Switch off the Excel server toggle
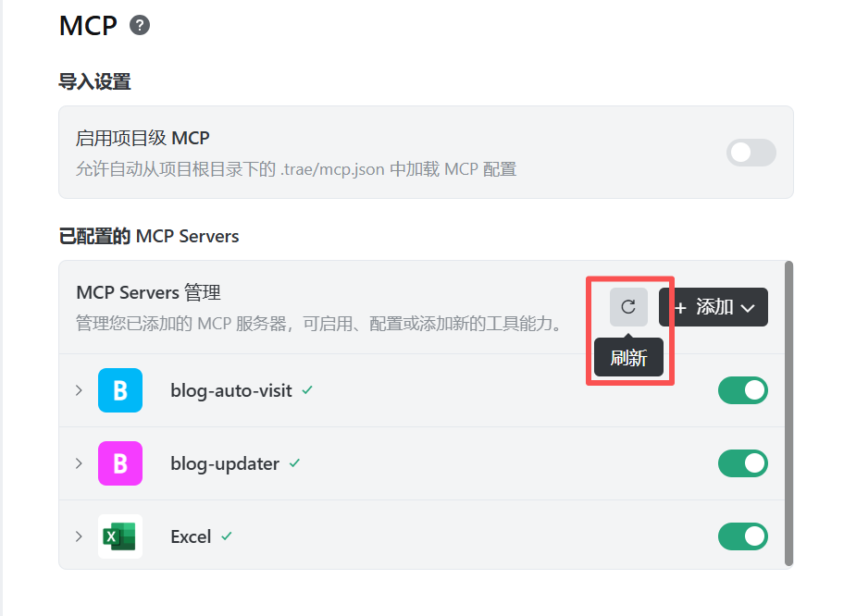Screen dimensions: 844x616 click(x=743, y=536)
